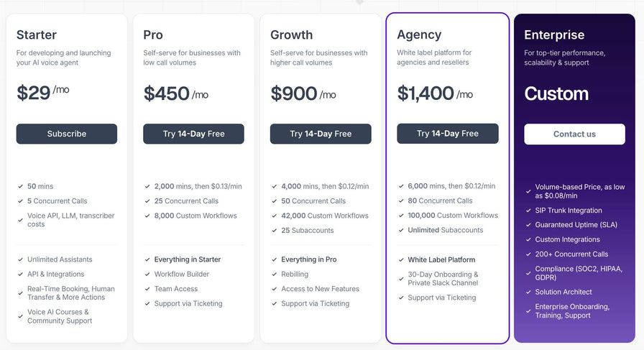Start the Pro plan 14-day free trial
The image size is (644, 350).
(x=193, y=134)
